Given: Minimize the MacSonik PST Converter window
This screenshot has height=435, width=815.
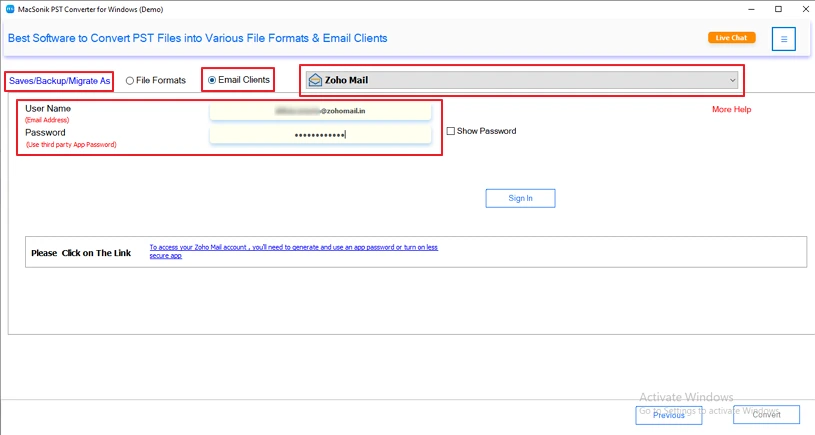Looking at the screenshot, I should (751, 9).
